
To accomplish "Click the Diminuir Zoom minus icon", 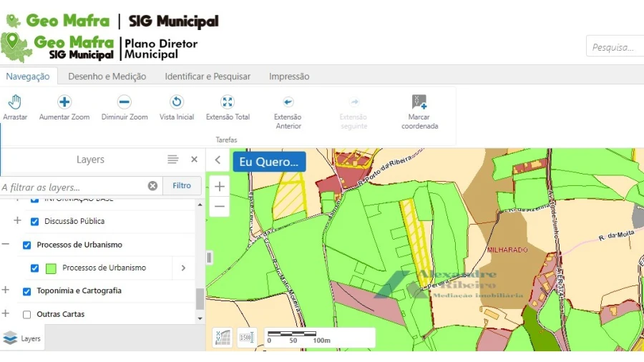I will pos(124,102).
